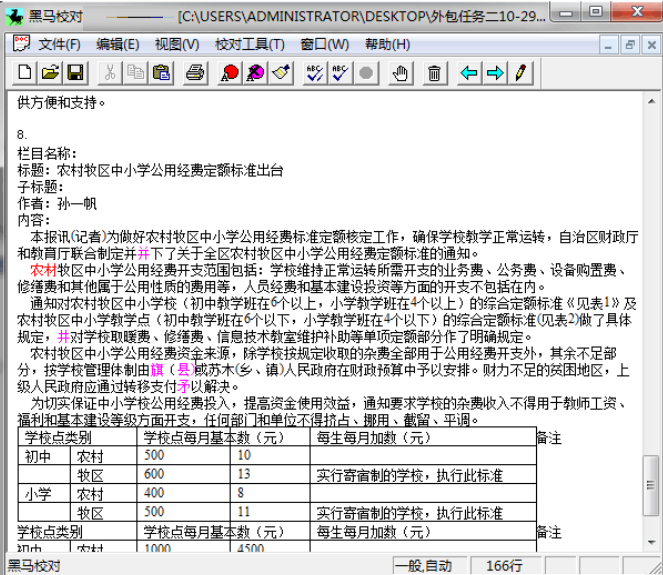
Task: Restore the inner document window
Action: 630,45
